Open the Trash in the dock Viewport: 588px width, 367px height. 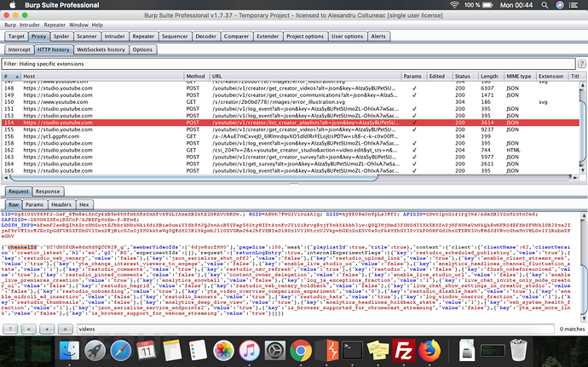coord(519,351)
